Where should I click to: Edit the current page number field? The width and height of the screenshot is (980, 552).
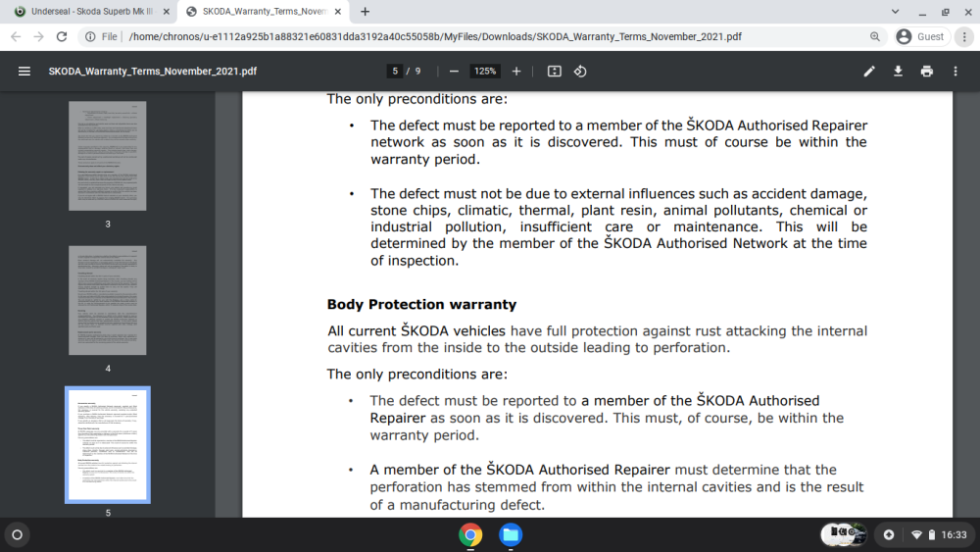click(394, 72)
